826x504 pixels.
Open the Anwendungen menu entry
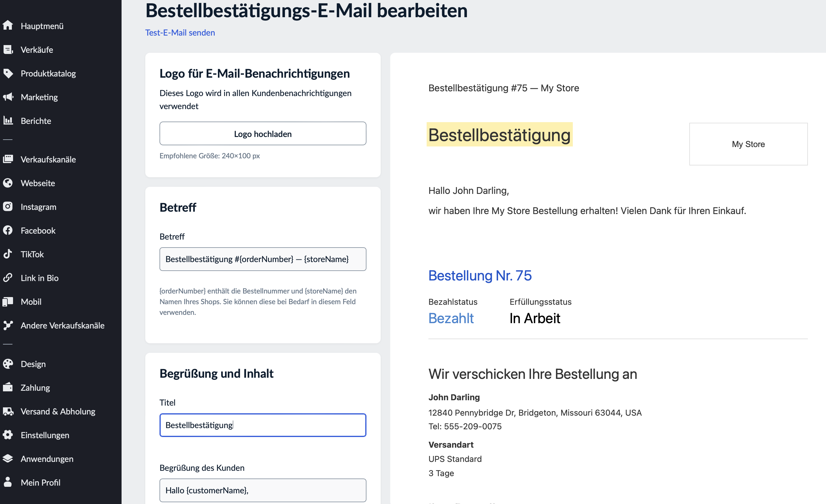tap(47, 459)
